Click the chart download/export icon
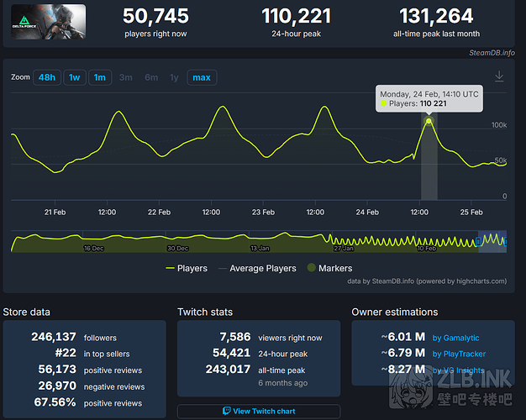This screenshot has height=420, width=526. click(x=499, y=76)
